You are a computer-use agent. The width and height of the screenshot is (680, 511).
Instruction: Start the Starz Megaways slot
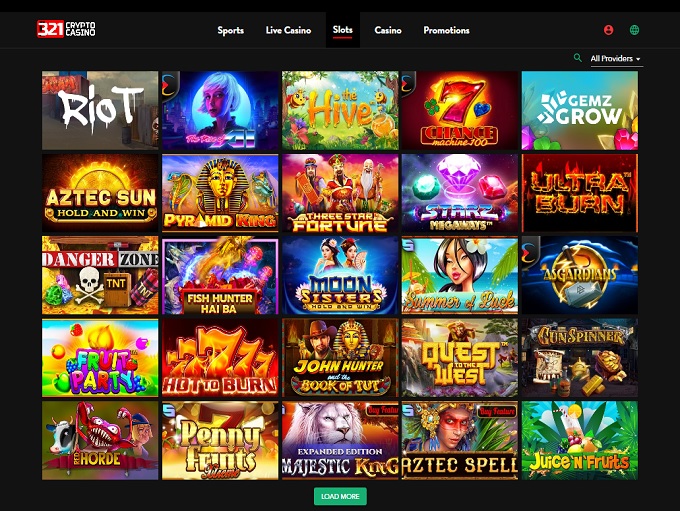[x=460, y=193]
